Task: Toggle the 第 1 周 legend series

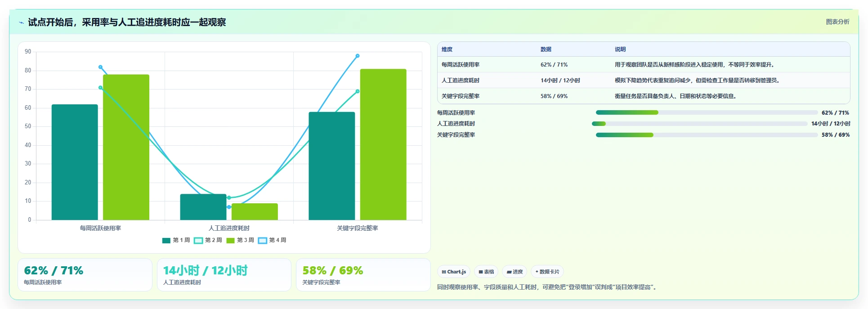Action: point(176,240)
